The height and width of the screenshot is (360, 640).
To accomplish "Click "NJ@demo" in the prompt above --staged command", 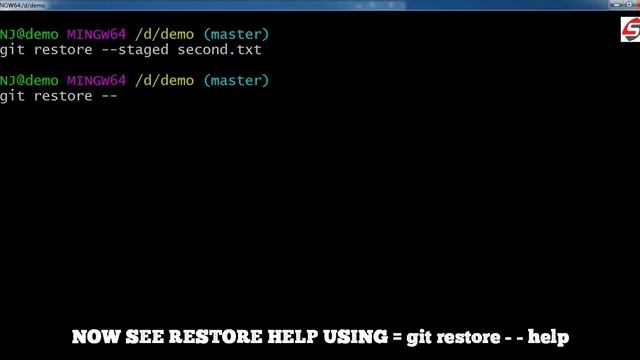I will [29, 34].
